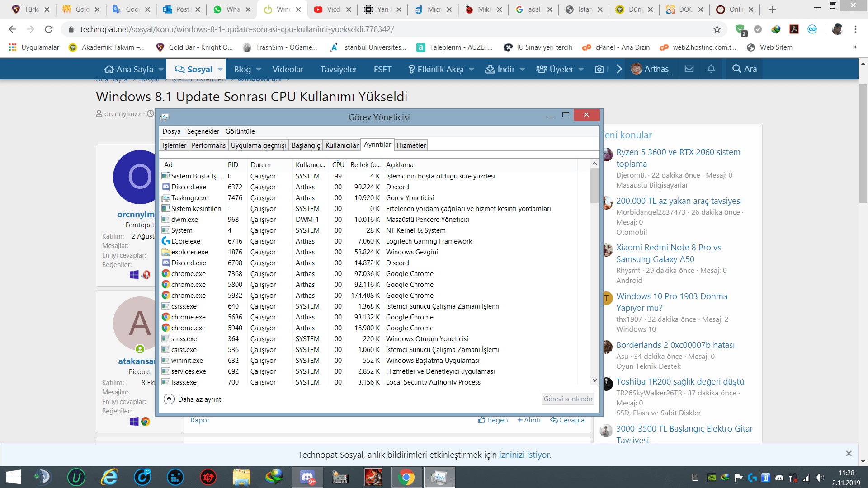
Task: Click the camera media icon in navbar
Action: pyautogui.click(x=599, y=69)
